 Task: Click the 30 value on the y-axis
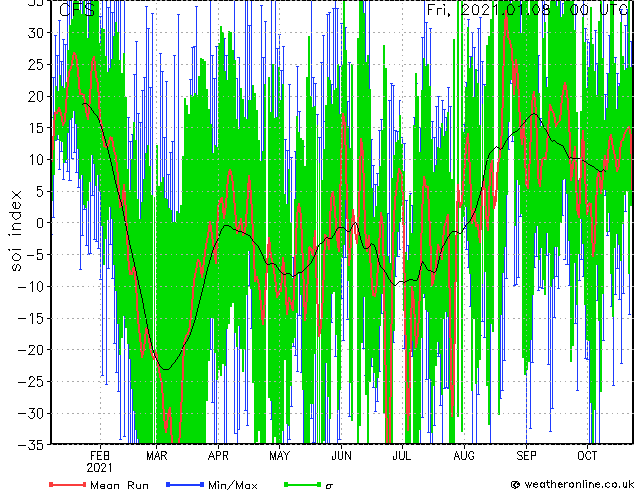point(36,33)
